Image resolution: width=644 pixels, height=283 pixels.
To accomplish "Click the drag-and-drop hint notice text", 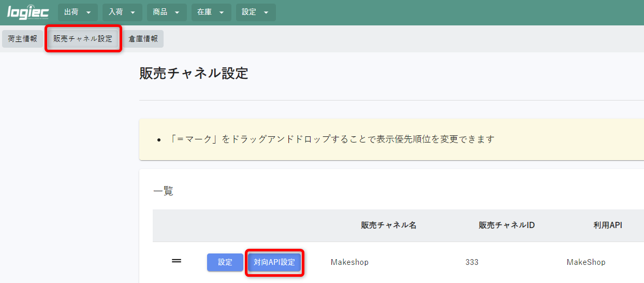I will pyautogui.click(x=332, y=139).
